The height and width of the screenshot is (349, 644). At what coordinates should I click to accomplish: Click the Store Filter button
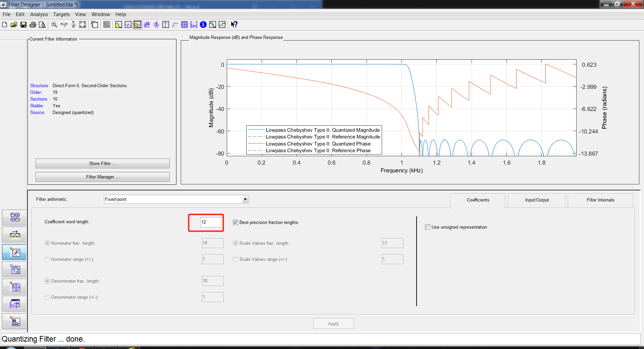click(x=103, y=163)
